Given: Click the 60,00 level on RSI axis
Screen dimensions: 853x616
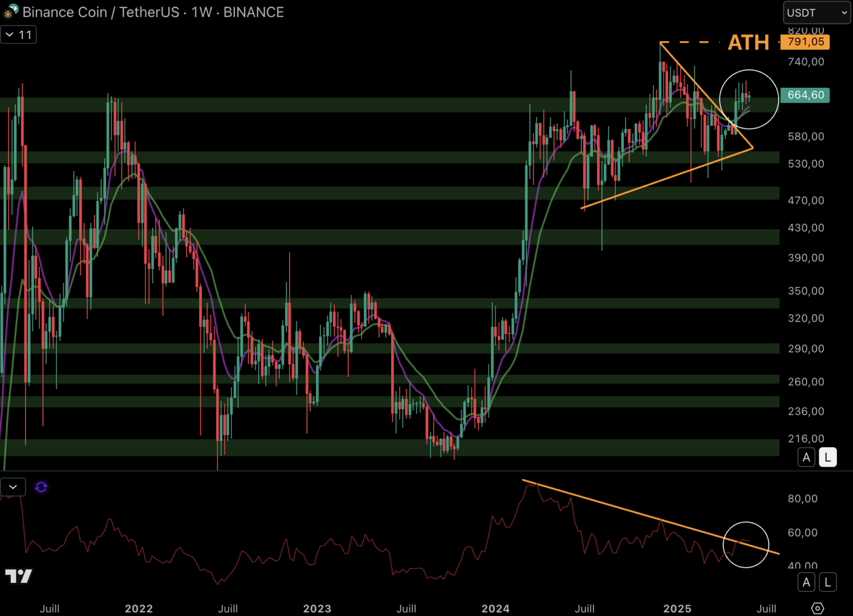Looking at the screenshot, I should point(803,533).
